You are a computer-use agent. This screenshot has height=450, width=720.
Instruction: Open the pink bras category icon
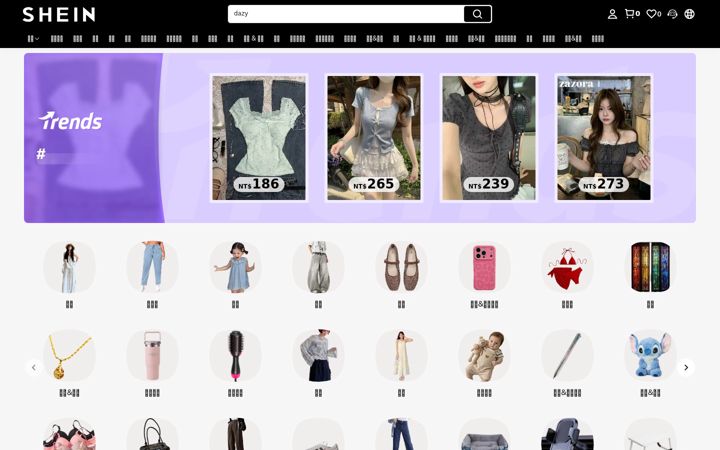point(69,434)
